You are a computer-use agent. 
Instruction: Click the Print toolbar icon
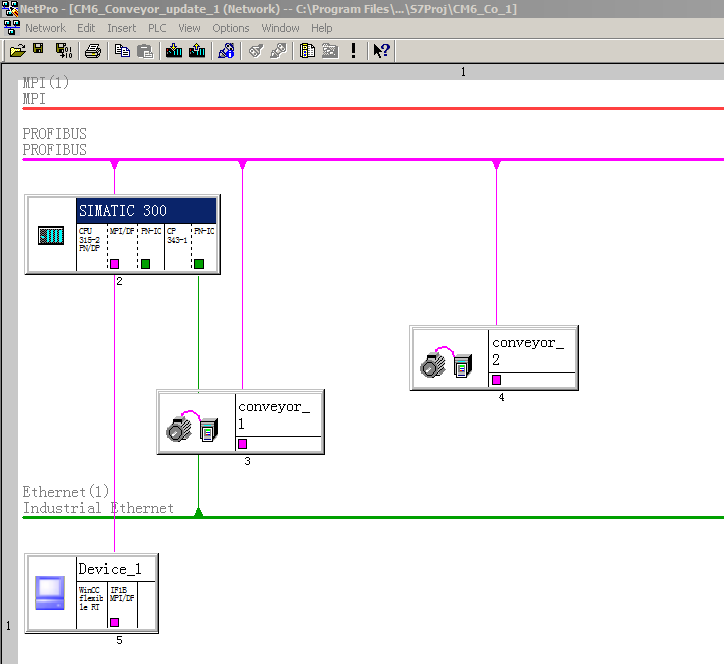[93, 51]
